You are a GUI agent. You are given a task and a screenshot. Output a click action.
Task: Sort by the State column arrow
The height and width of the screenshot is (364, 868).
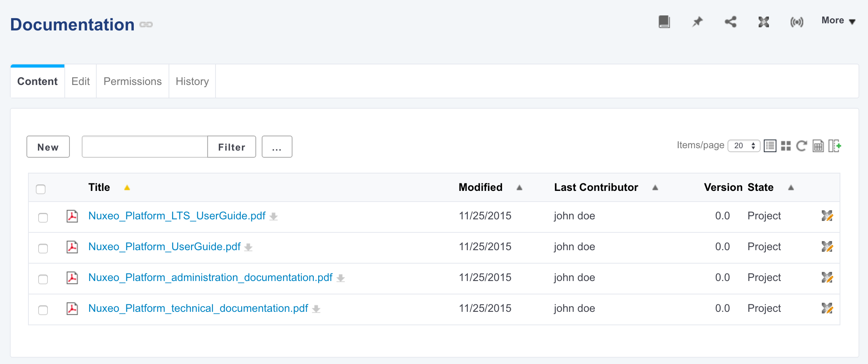click(791, 188)
